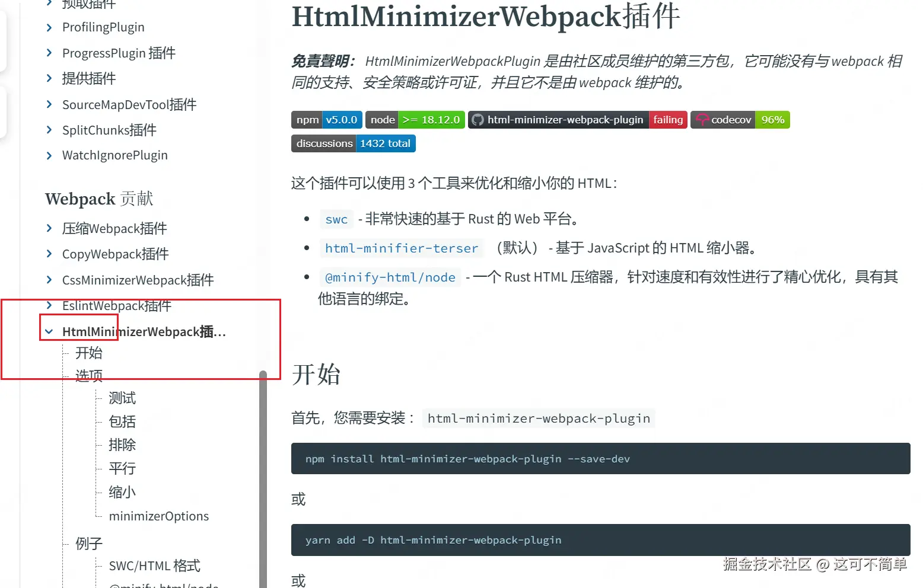The image size is (923, 588).
Task: Collapse the HtmlMinimizerWebpack插件 chevron
Action: 49,331
